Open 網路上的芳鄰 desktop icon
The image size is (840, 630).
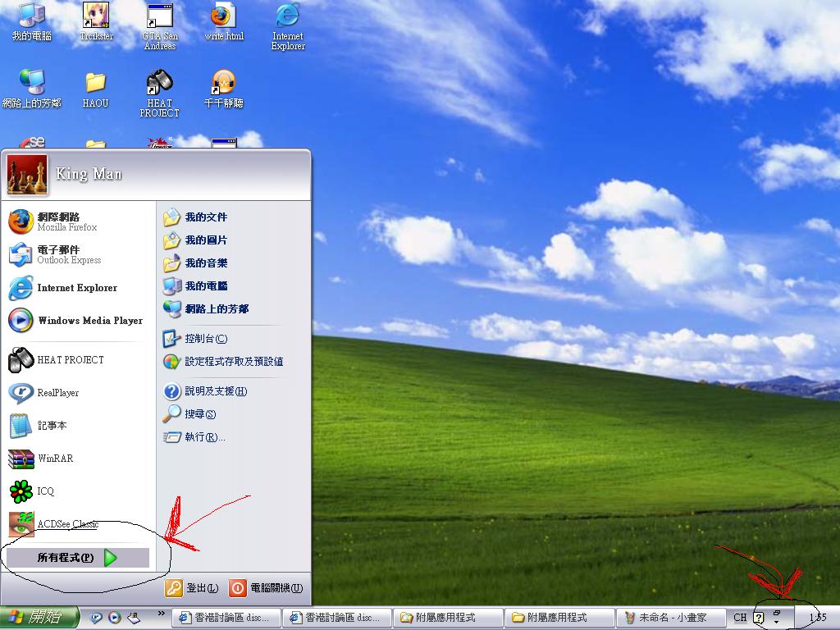32,89
